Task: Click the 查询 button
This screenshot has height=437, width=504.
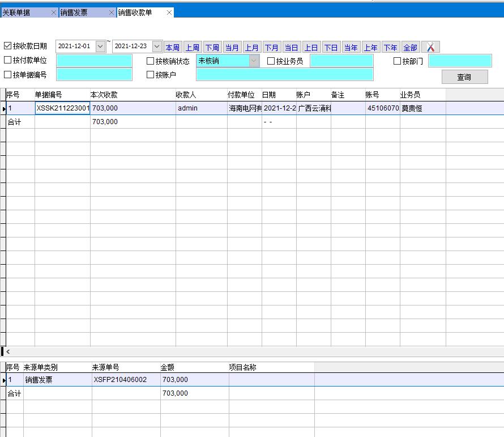Action: click(x=464, y=77)
